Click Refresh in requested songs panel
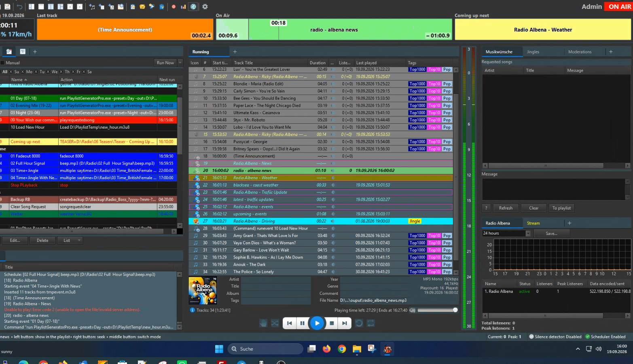 [x=506, y=208]
